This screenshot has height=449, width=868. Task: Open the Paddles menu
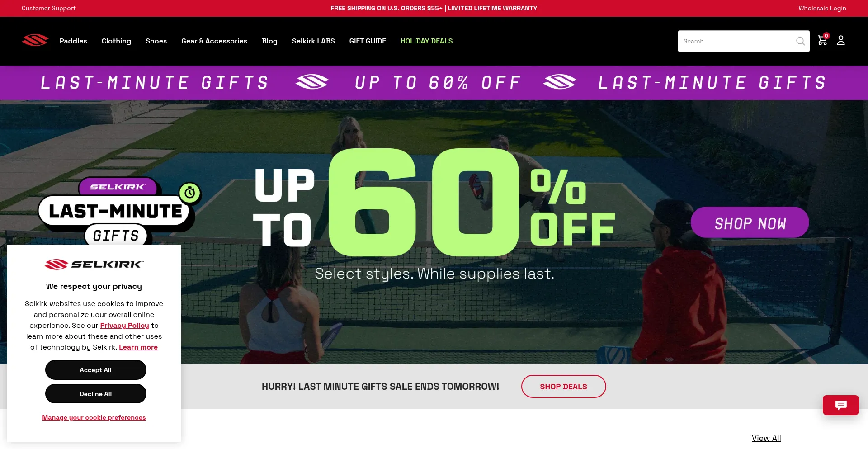click(x=73, y=41)
